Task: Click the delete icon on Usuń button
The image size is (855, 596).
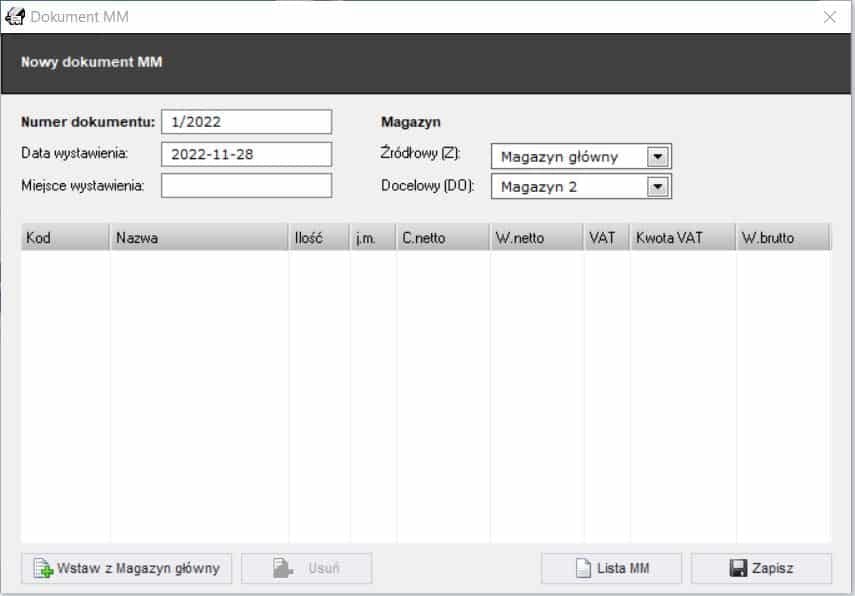Action: tap(284, 569)
